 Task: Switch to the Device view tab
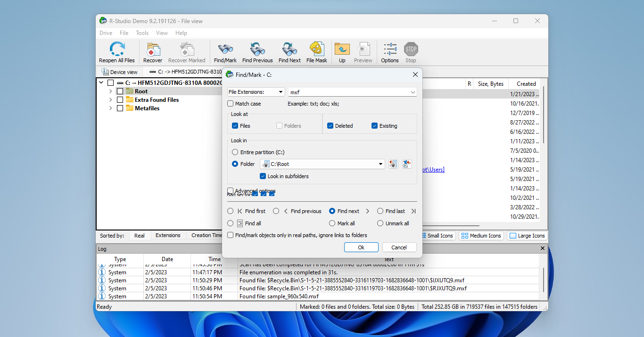pyautogui.click(x=120, y=72)
